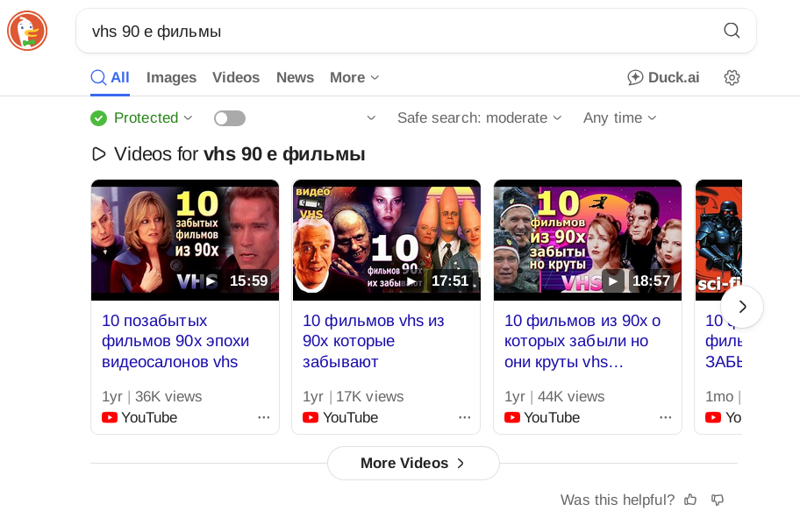This screenshot has height=532, width=800.
Task: Open link '10 фильмов из 90х о которых забыли'
Action: 582,341
